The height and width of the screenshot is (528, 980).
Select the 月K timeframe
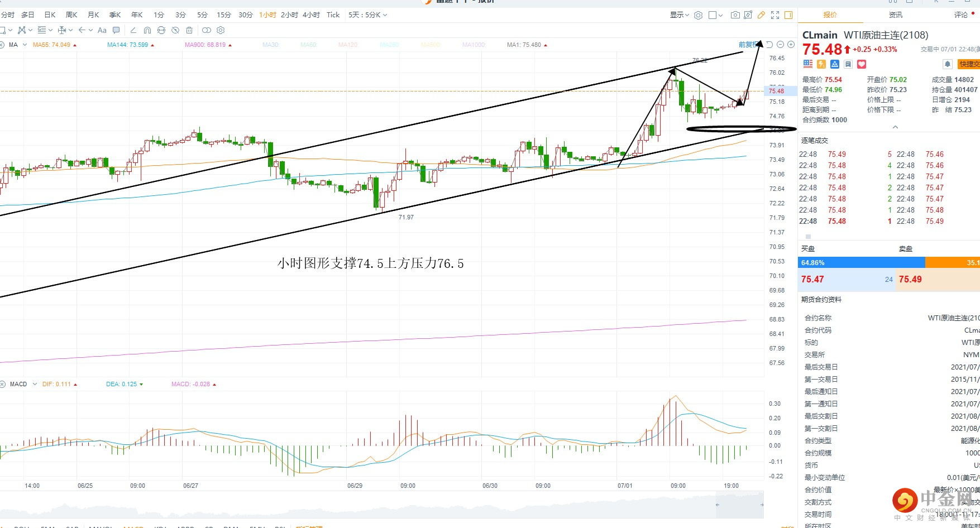click(93, 15)
